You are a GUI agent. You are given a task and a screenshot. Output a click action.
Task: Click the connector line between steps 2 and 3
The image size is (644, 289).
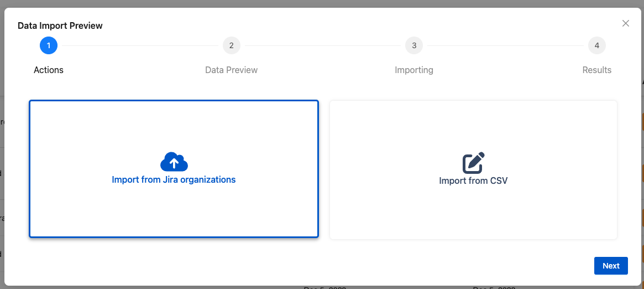pyautogui.click(x=322, y=45)
